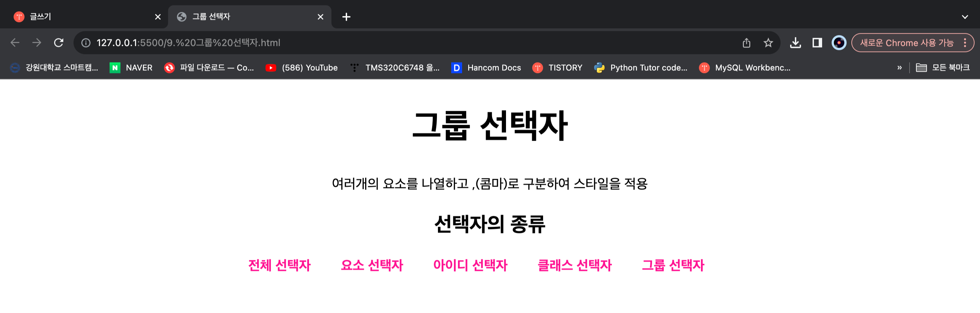Click the 선택자의 종류 subheading
The width and height of the screenshot is (980, 313).
[x=490, y=224]
